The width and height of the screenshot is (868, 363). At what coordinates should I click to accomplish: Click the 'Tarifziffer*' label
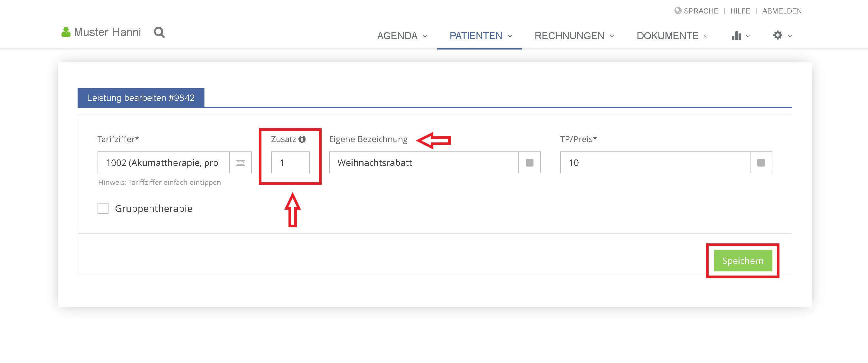click(118, 139)
